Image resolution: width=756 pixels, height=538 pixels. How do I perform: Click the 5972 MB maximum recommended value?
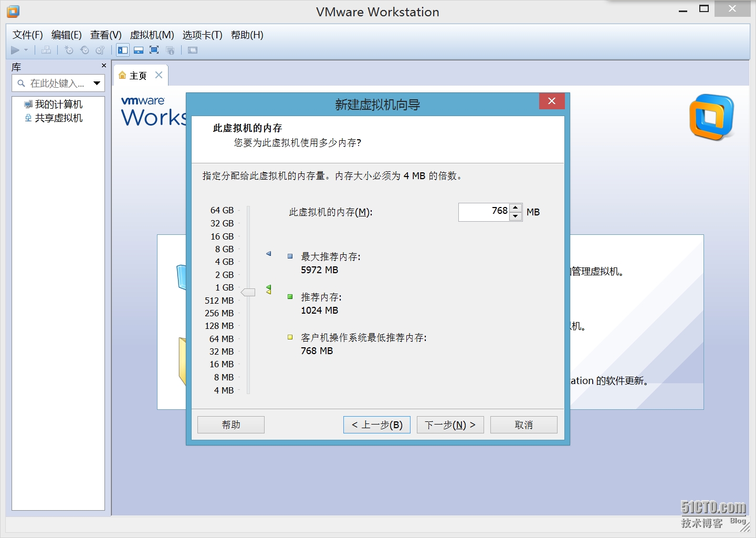320,270
